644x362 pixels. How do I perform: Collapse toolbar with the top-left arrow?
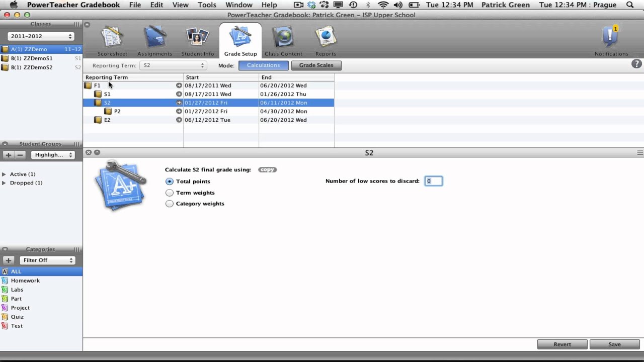pos(87,24)
